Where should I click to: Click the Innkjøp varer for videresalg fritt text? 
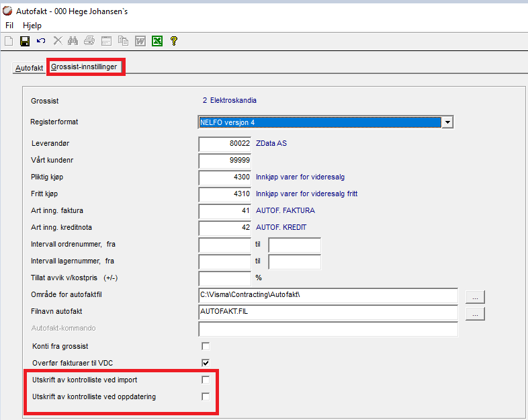[307, 194]
